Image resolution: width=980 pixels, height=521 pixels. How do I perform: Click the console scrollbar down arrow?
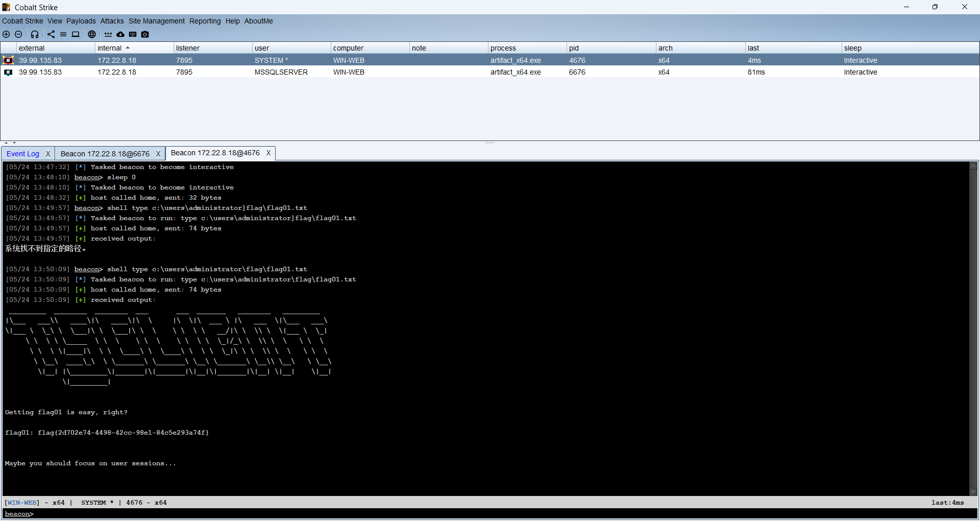[x=973, y=492]
